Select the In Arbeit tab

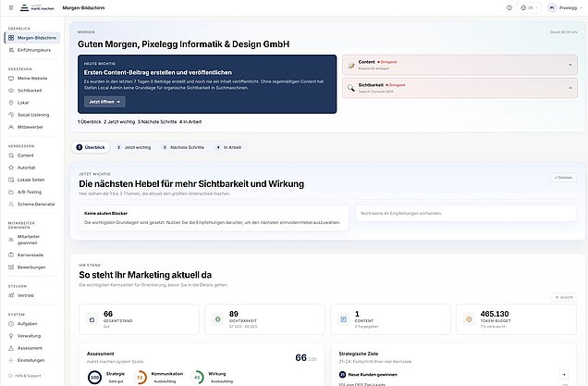(x=229, y=147)
